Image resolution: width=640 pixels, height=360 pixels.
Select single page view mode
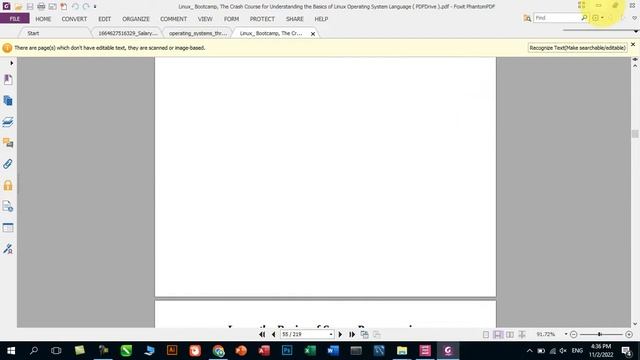(486, 334)
